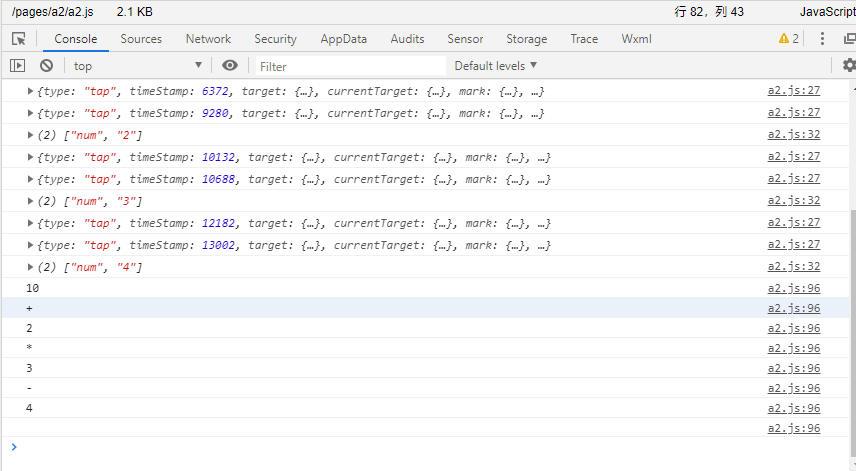Click the console vertical scrollbar

853,333
